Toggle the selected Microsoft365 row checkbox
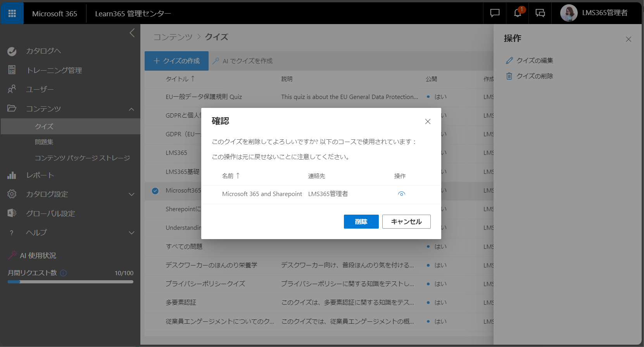The height and width of the screenshot is (347, 644). pos(155,191)
